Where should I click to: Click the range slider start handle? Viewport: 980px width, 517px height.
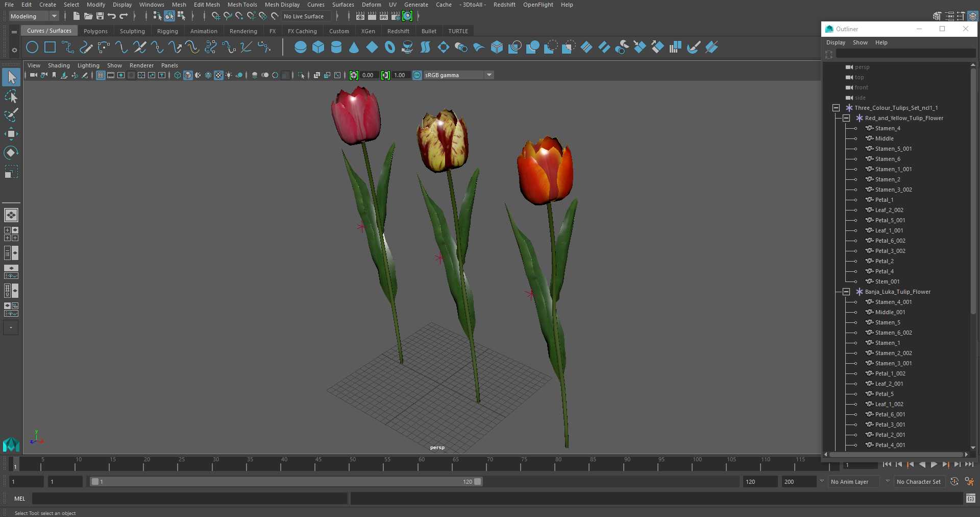click(95, 482)
